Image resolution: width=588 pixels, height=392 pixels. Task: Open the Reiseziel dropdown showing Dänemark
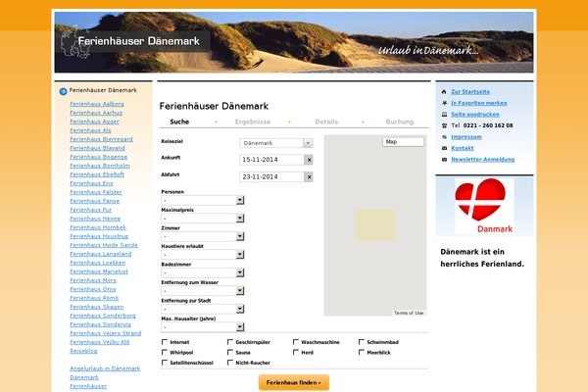(x=276, y=143)
